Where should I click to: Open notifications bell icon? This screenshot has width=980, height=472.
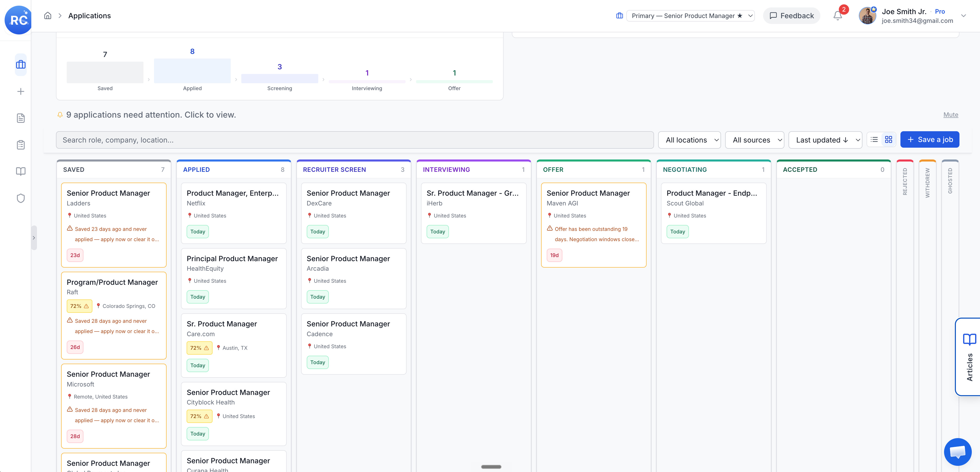click(837, 16)
